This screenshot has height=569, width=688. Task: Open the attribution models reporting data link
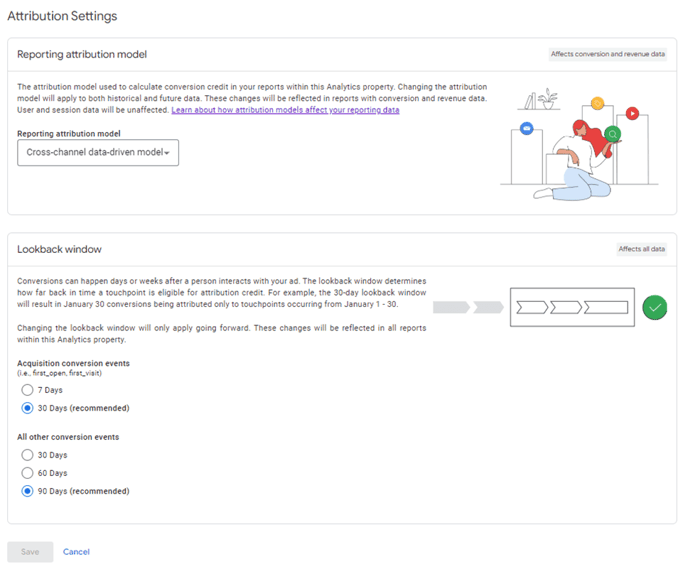(285, 110)
